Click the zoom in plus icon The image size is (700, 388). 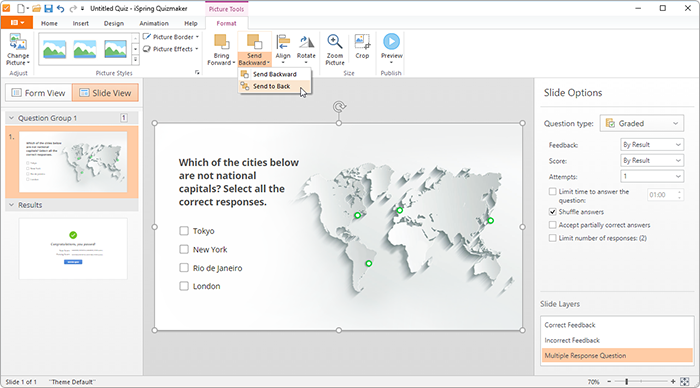pos(673,382)
